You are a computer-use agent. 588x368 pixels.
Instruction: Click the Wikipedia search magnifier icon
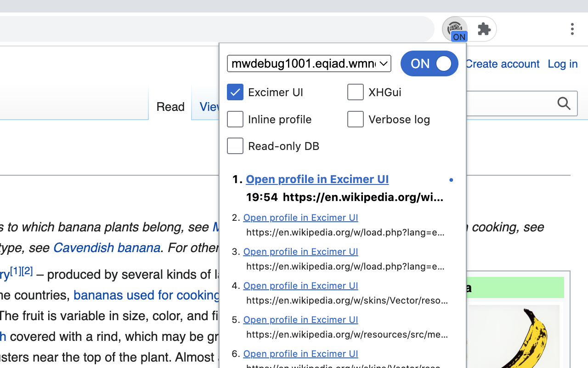click(x=564, y=103)
